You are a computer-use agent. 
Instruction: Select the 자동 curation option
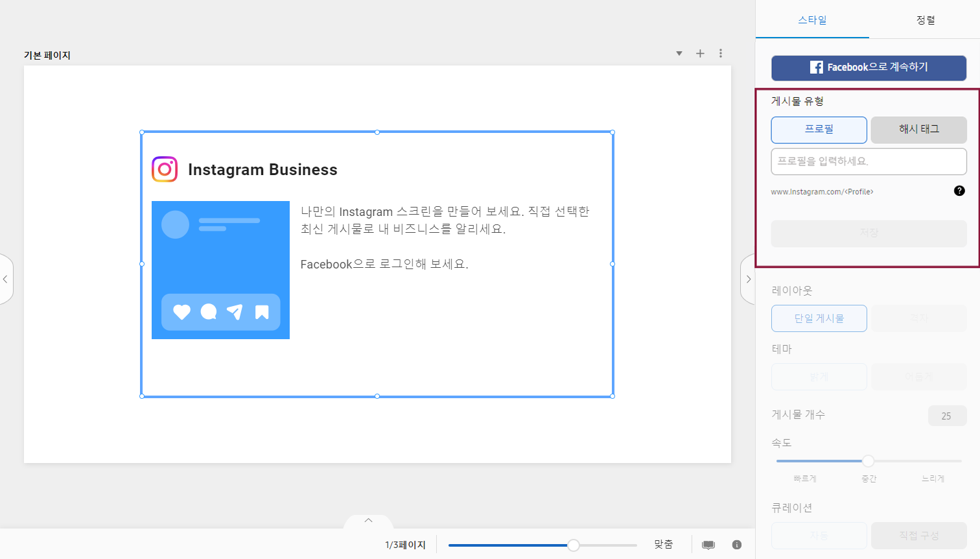(819, 536)
